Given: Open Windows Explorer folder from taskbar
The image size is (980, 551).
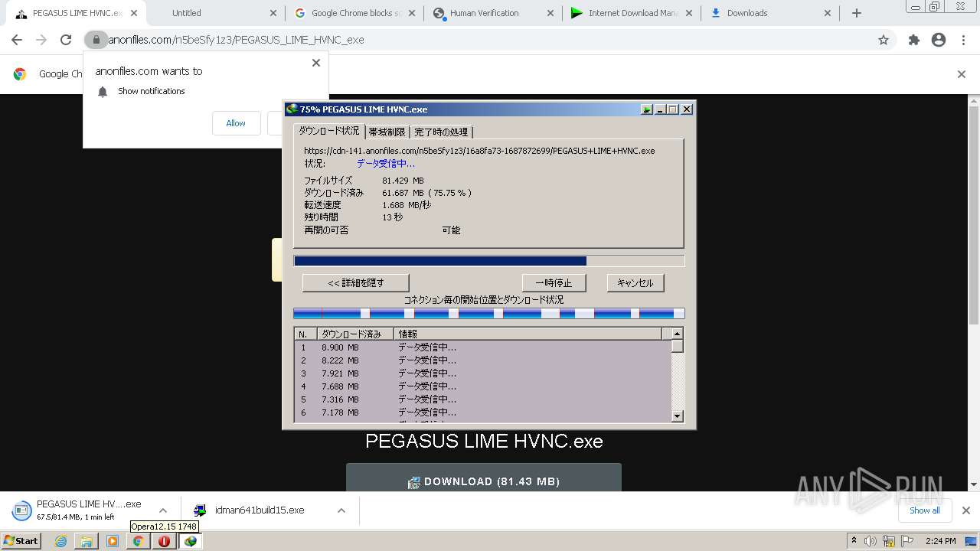Looking at the screenshot, I should tap(87, 541).
